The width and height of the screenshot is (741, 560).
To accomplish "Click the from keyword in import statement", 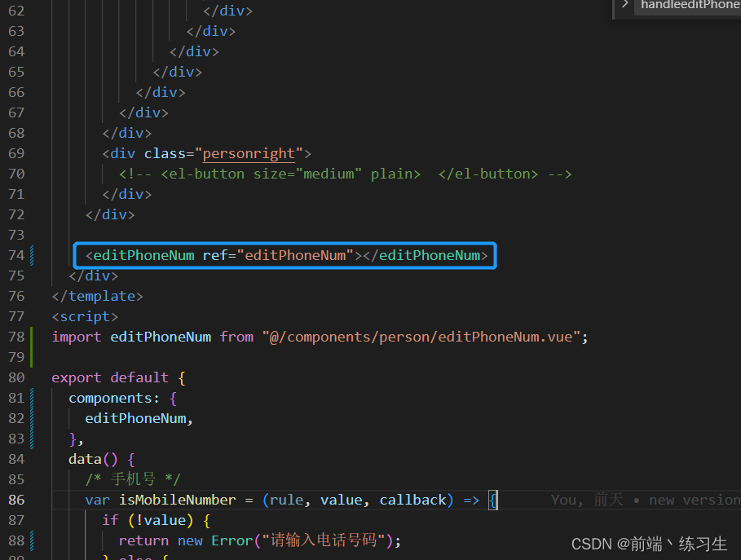I will (x=236, y=337).
